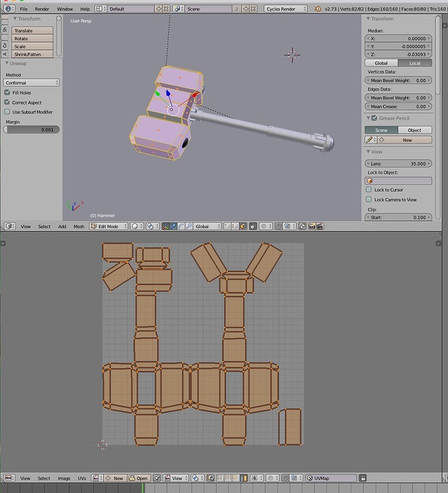Click the Scale button

[32, 46]
